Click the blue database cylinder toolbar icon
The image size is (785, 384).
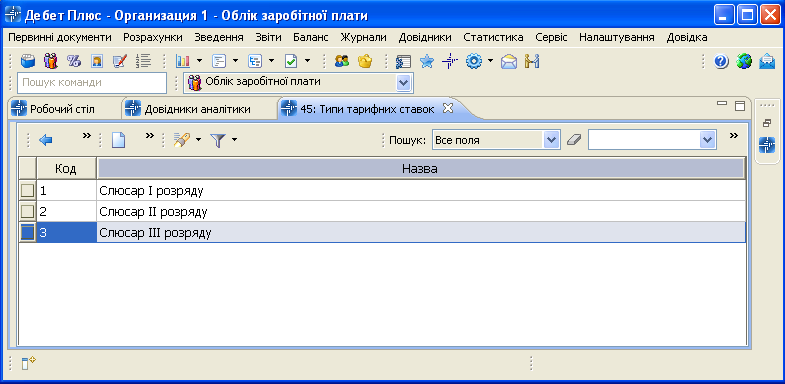(28, 62)
